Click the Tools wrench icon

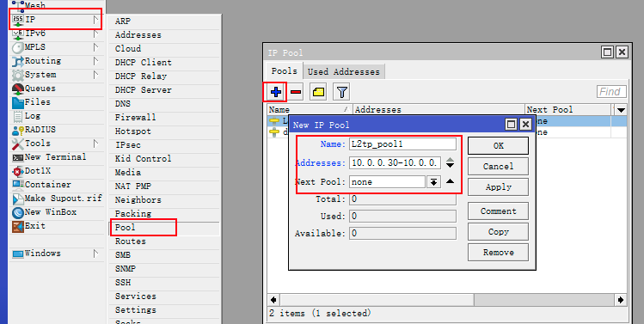[18, 144]
